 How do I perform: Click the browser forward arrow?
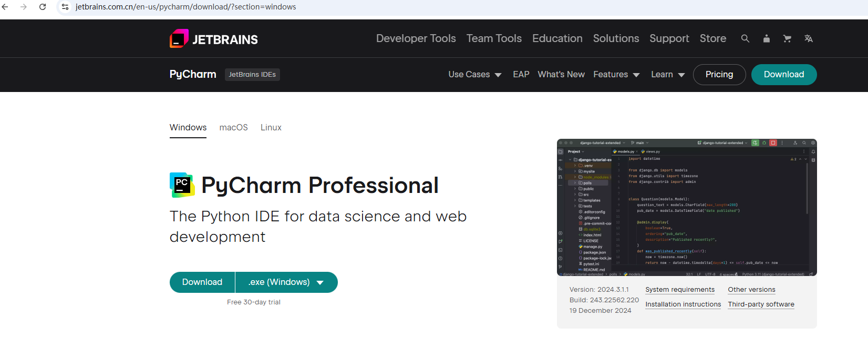24,7
